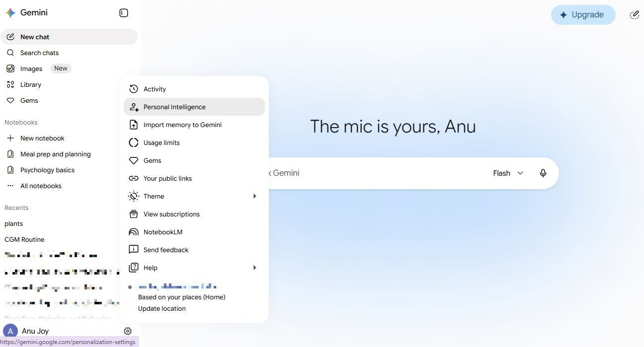Click the Anu Joy account name
Screen dimensions: 644x347
tap(35, 331)
